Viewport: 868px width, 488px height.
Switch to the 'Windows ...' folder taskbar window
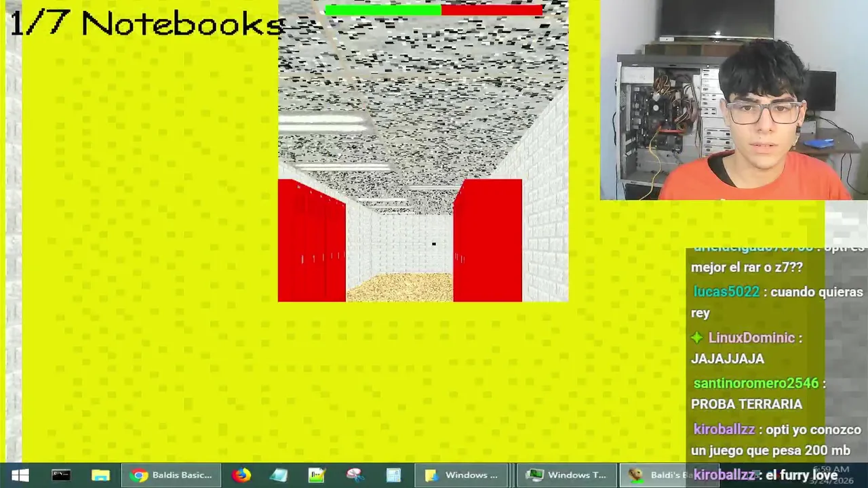[x=461, y=475]
